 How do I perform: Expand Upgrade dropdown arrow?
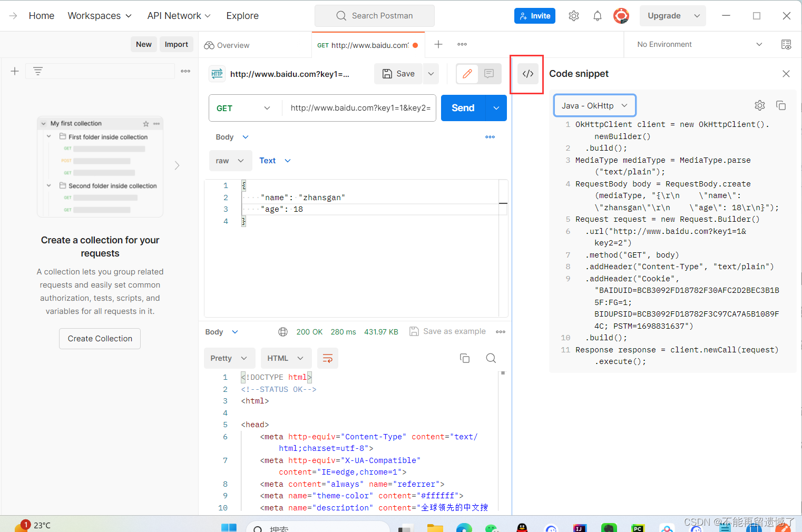[x=697, y=16]
